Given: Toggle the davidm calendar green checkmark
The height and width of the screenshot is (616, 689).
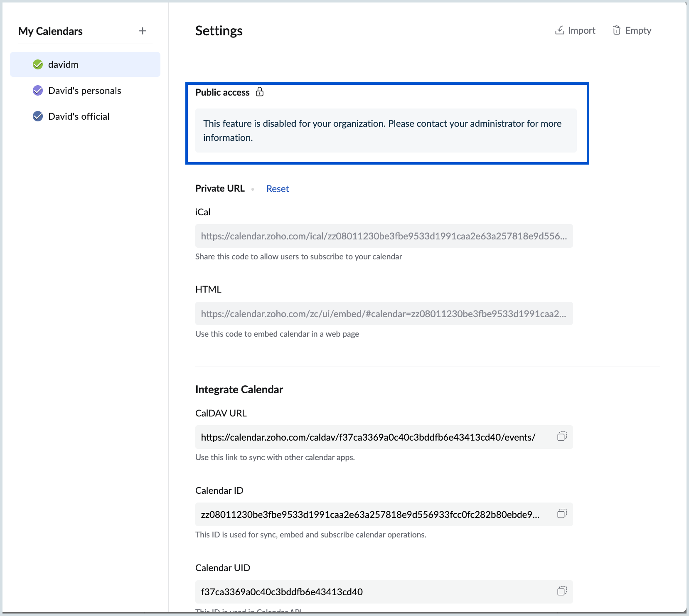Looking at the screenshot, I should pyautogui.click(x=38, y=64).
